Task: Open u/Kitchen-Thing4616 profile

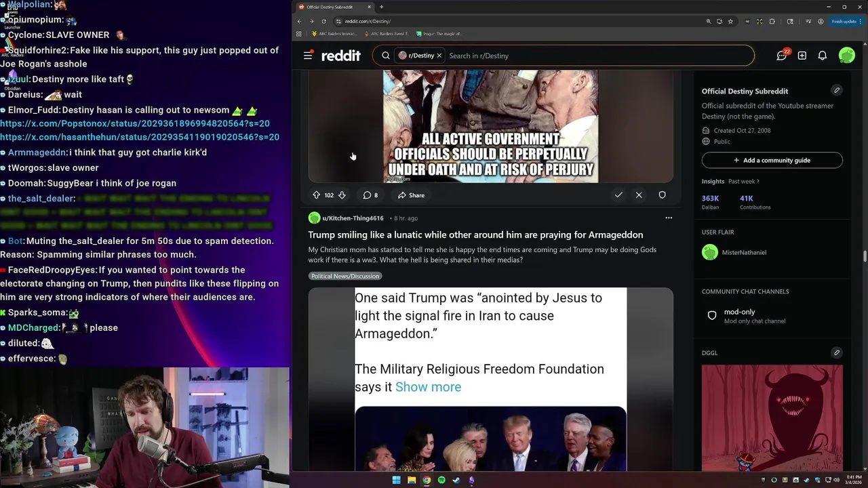Action: coord(353,218)
